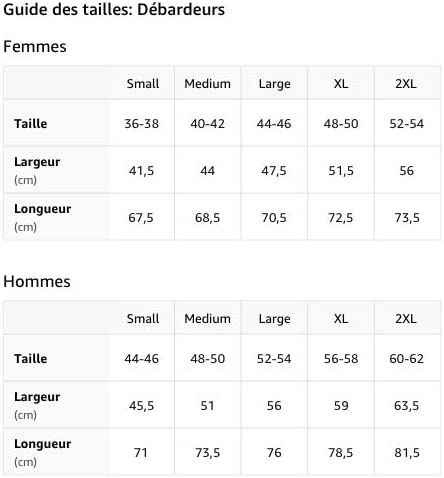The width and height of the screenshot is (444, 478).
Task: Click the 59 width value
Action: (x=341, y=406)
